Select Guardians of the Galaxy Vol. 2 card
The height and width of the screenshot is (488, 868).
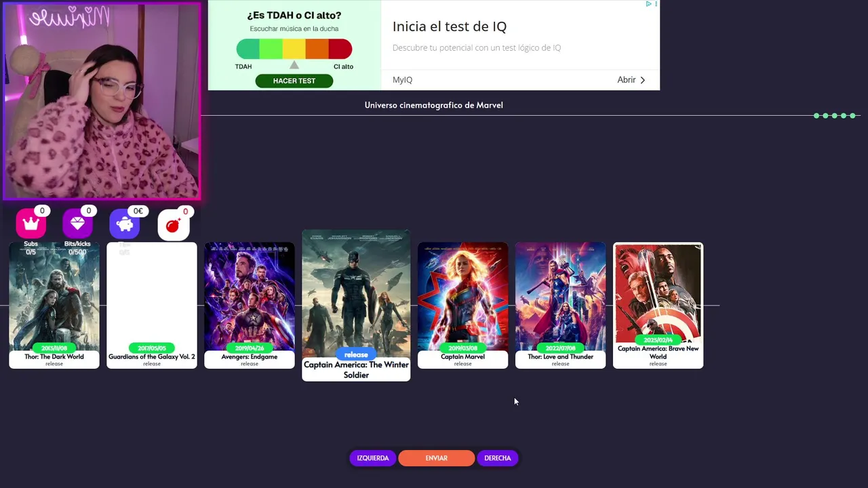[152, 306]
